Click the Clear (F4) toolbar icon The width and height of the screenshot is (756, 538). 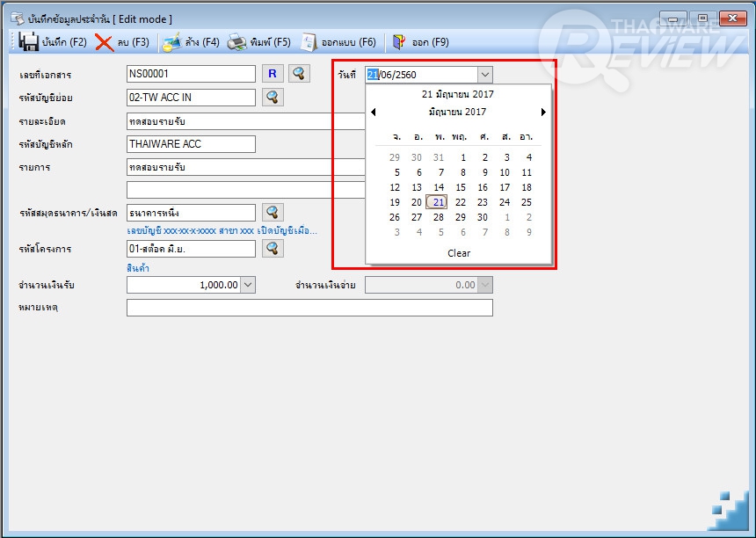(x=171, y=42)
